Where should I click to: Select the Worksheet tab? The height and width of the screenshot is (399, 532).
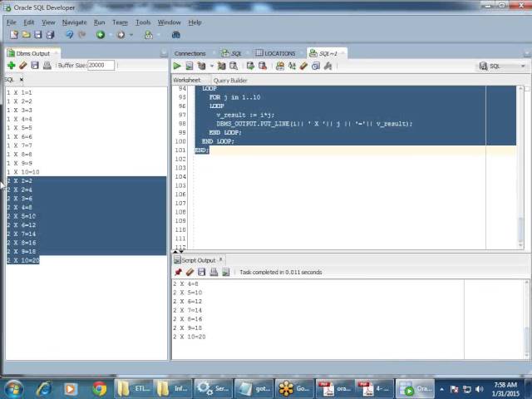[x=186, y=80]
